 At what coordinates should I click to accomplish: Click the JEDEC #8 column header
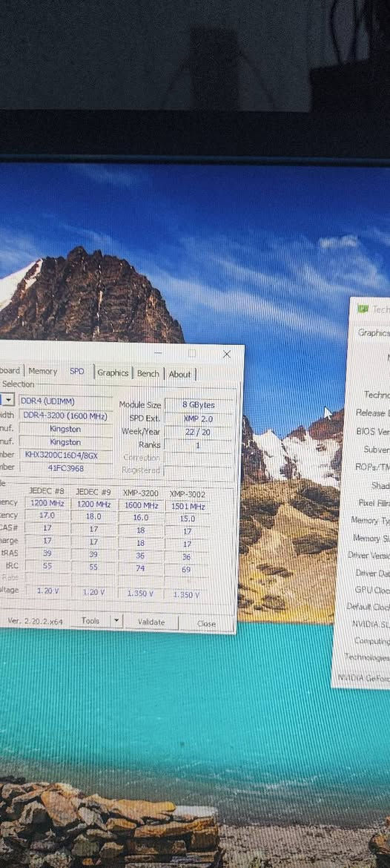47,491
